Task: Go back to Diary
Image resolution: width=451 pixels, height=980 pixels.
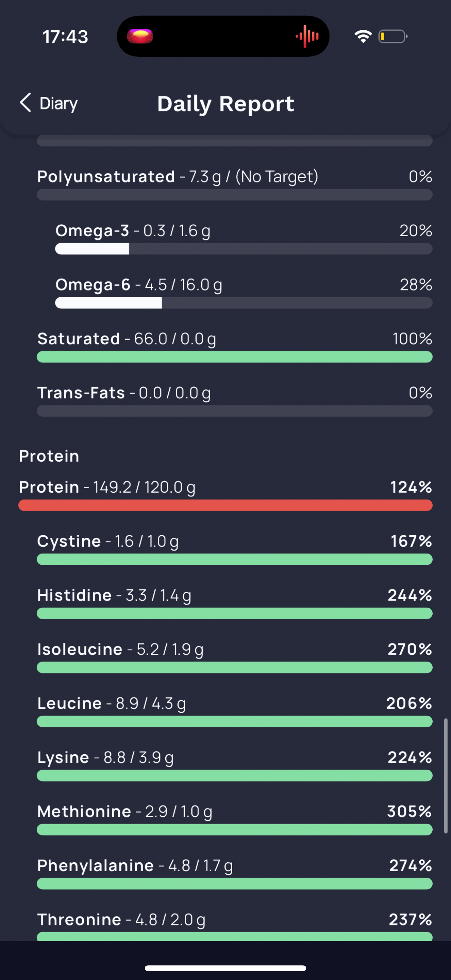Action: pyautogui.click(x=49, y=103)
